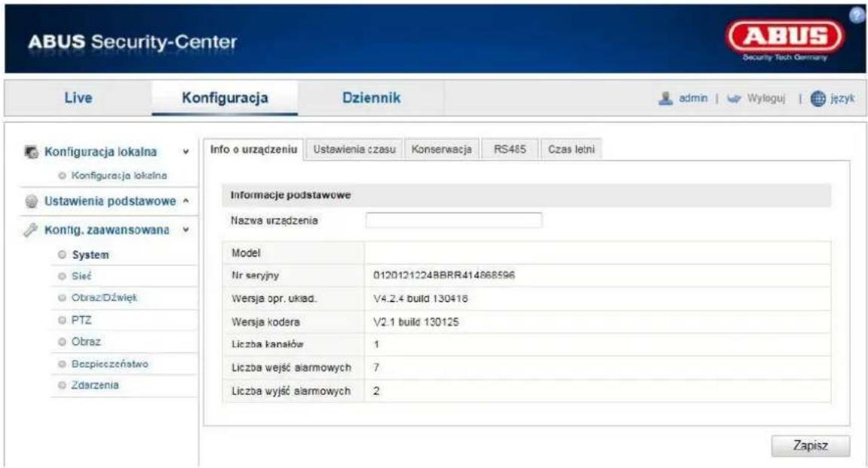This screenshot has height=468, width=868.
Task: Switch to the Czas letni tab
Action: [x=572, y=149]
